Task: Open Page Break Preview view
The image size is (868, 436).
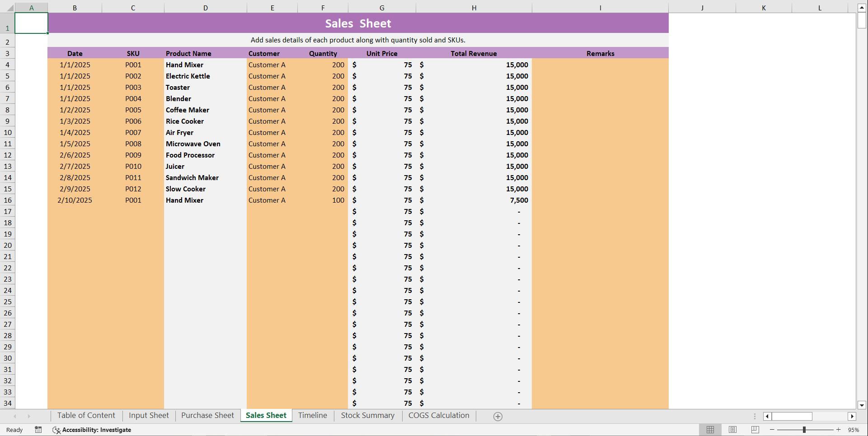Action: pos(754,430)
